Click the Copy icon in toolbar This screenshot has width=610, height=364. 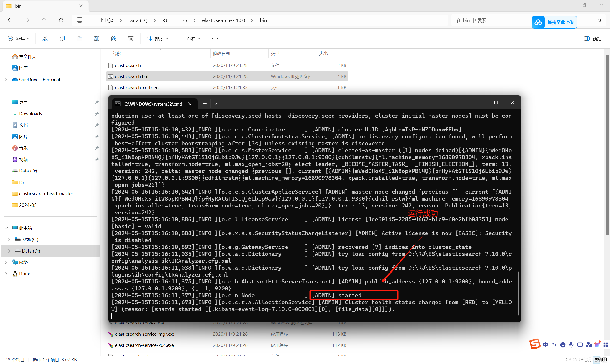62,39
